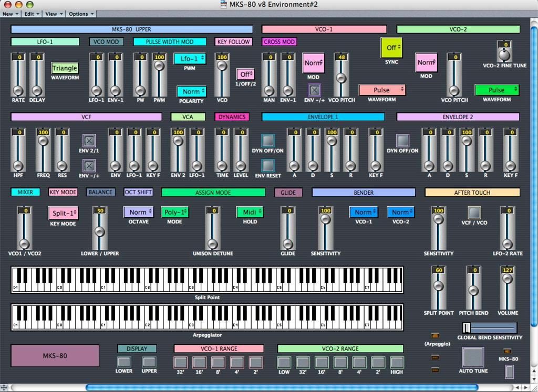Viewport: 538px width, 392px height.
Task: Click the AUTO TUNE button
Action: (473, 357)
